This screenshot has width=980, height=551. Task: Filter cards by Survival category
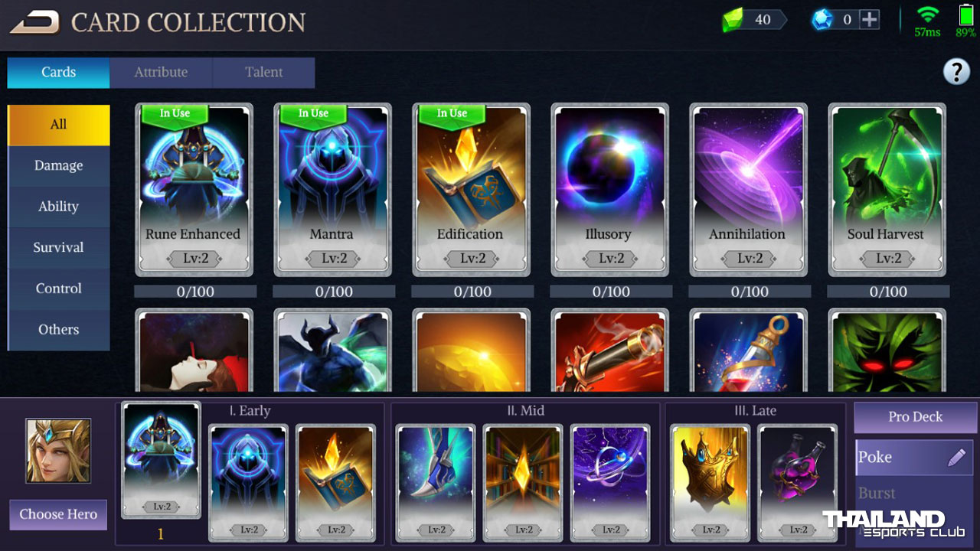point(59,248)
